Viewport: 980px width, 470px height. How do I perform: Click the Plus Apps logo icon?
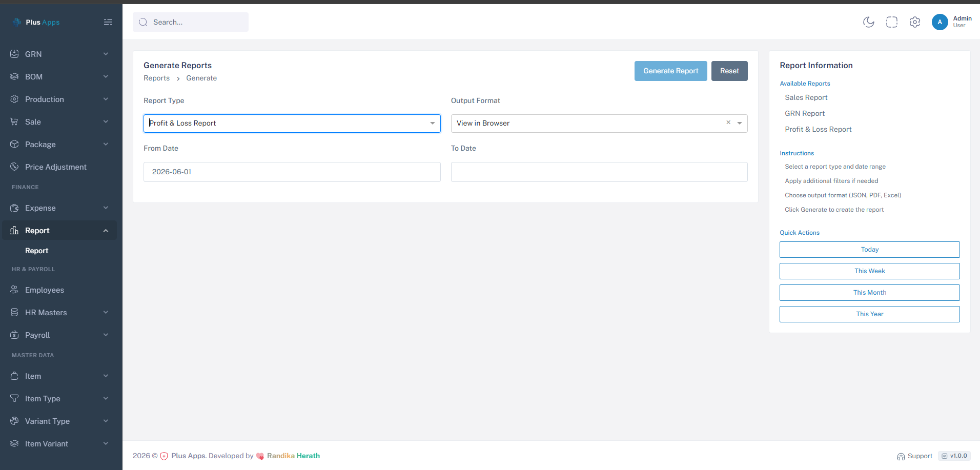(17, 22)
